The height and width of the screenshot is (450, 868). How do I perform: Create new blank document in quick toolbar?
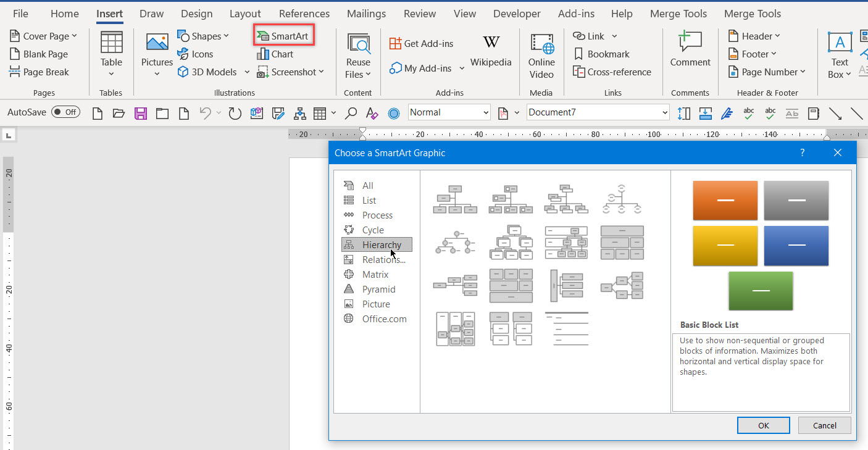coord(98,113)
